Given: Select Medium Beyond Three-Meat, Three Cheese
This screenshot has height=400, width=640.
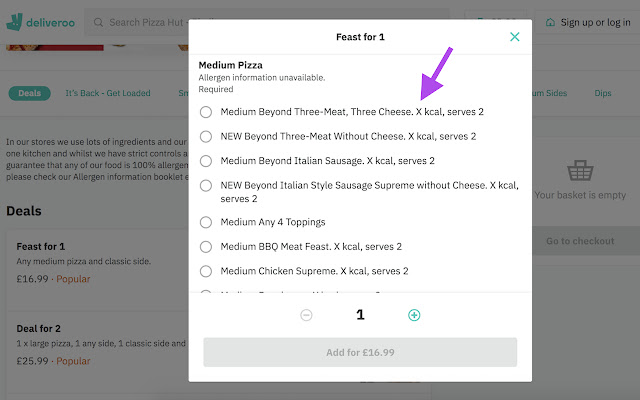Looking at the screenshot, I should (x=206, y=112).
